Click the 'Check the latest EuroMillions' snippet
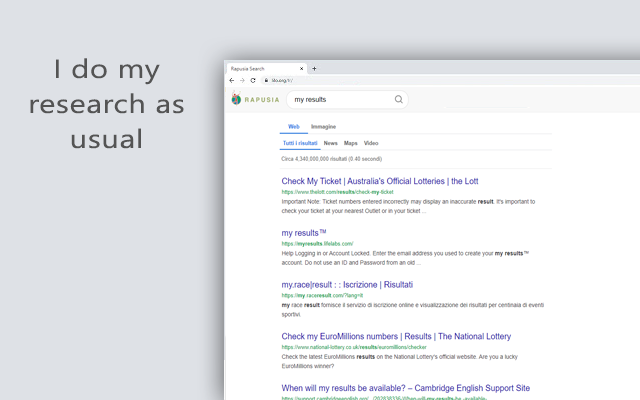Image resolution: width=640 pixels, height=400 pixels. click(x=400, y=362)
